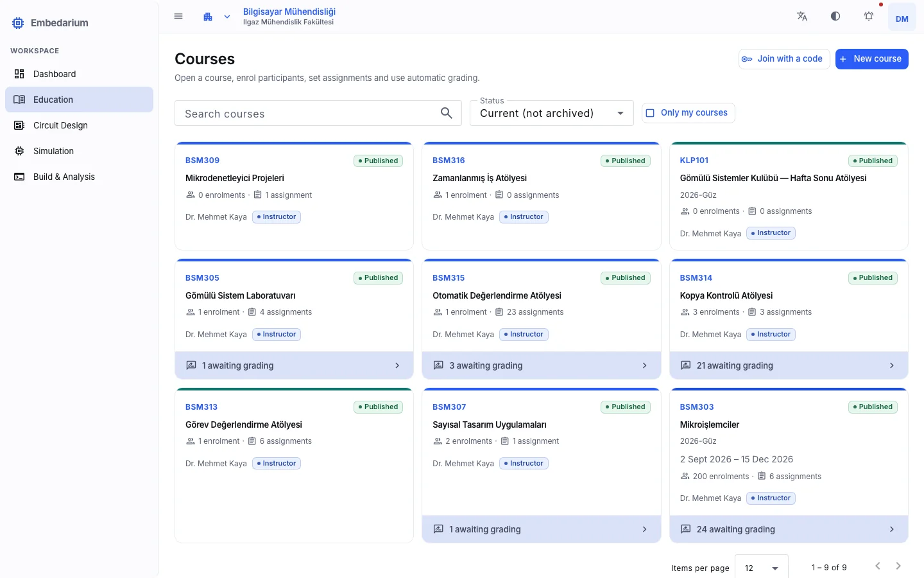Collapse the sidebar with hamburger menu icon
The height and width of the screenshot is (578, 924).
(178, 17)
